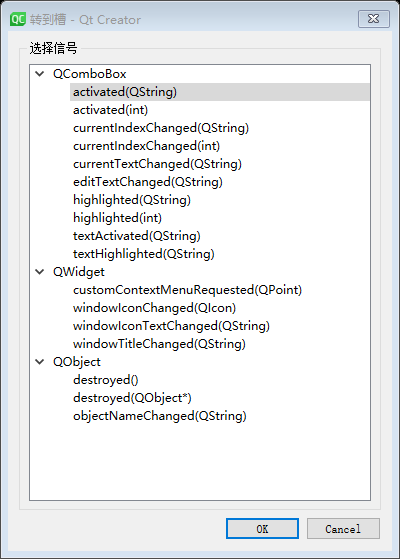Select the highlighted(int) signal

[x=117, y=218]
